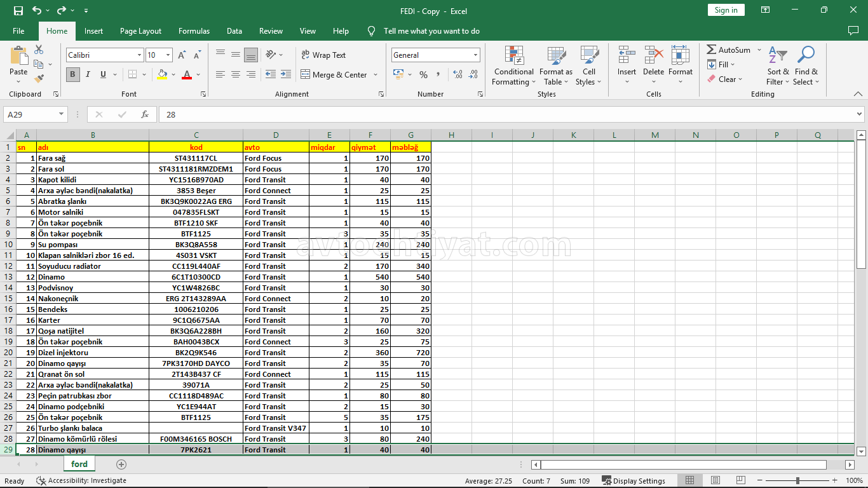
Task: Toggle Italic formatting
Action: [x=88, y=74]
